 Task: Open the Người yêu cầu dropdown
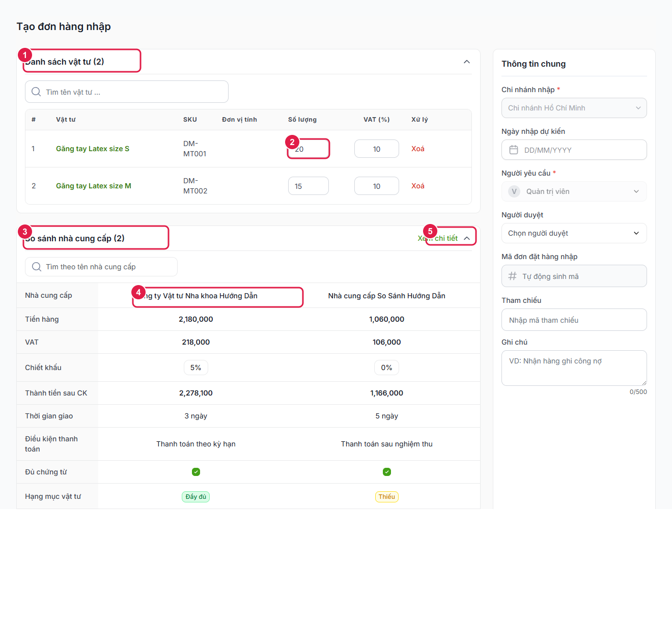click(x=574, y=191)
